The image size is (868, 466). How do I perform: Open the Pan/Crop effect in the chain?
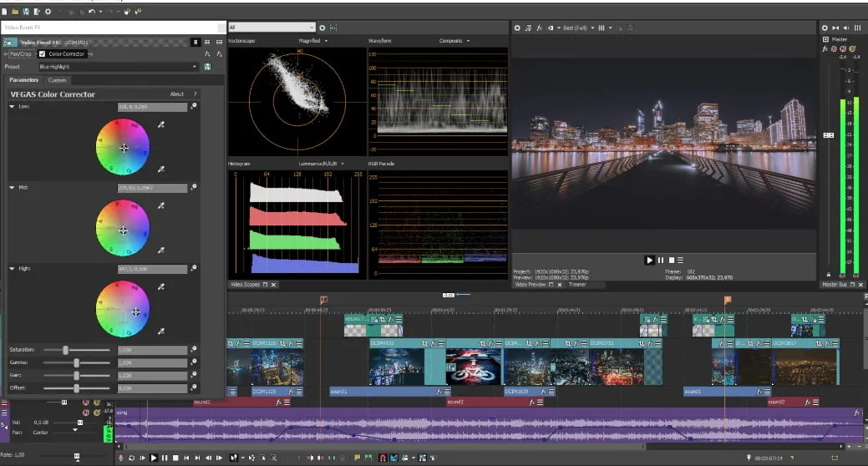point(20,54)
